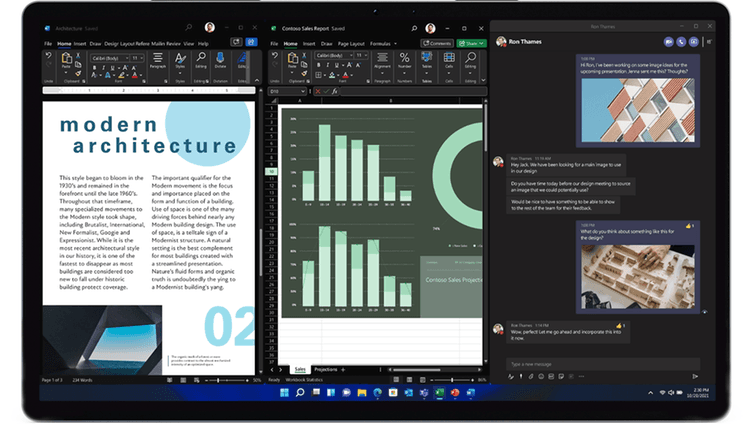
Task: Click the Paste icon in Word
Action: click(x=67, y=60)
